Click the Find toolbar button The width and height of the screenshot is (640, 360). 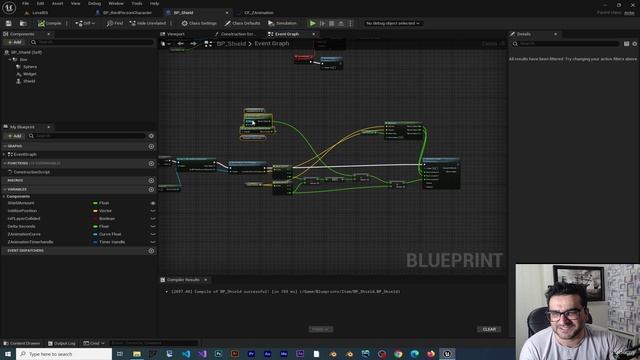click(115, 23)
